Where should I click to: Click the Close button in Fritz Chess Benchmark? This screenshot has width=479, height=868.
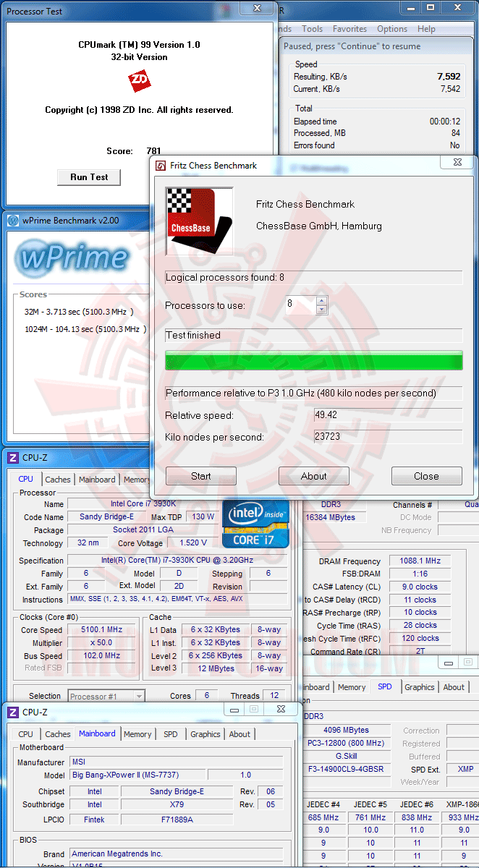click(x=426, y=476)
